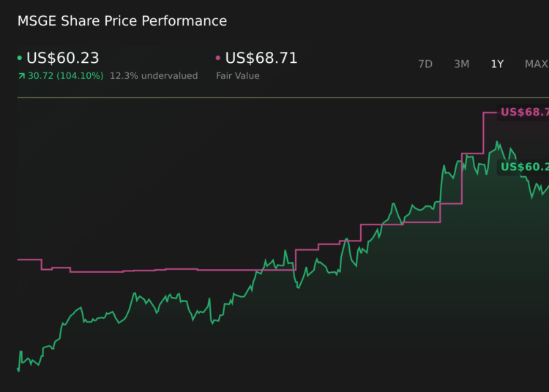
Task: Select the 1Y time range tab
Action: [497, 64]
